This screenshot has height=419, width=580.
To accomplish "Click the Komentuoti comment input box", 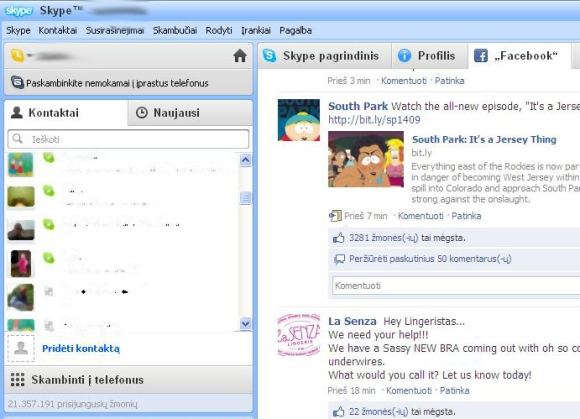I will [456, 285].
